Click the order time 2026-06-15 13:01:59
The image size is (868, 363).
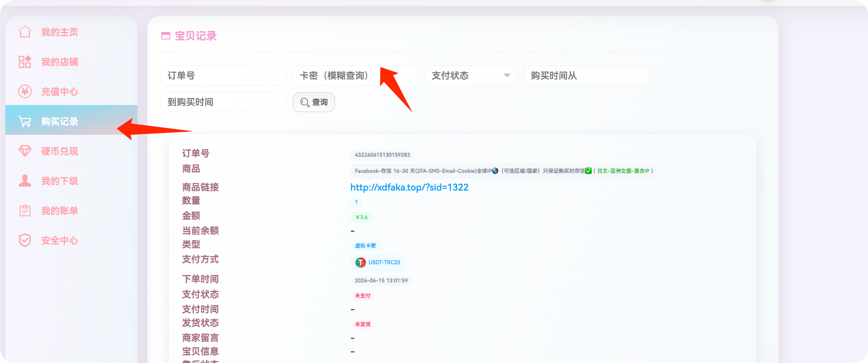(x=381, y=280)
